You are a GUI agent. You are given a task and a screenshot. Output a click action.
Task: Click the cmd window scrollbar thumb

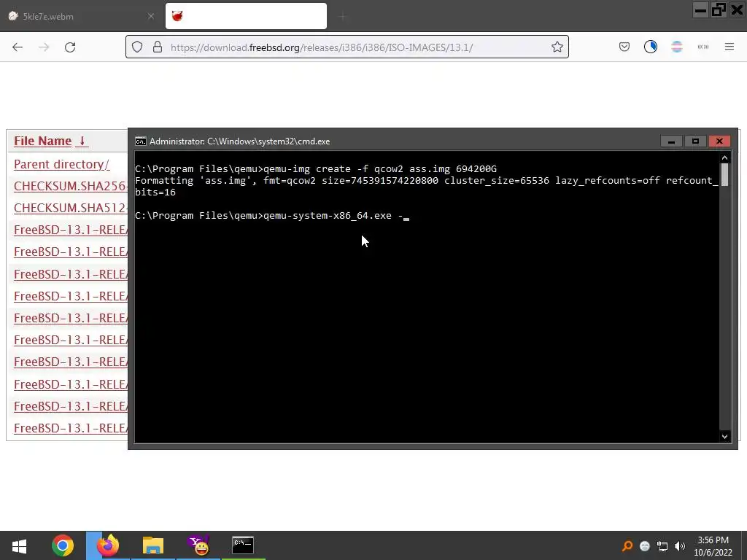[724, 175]
